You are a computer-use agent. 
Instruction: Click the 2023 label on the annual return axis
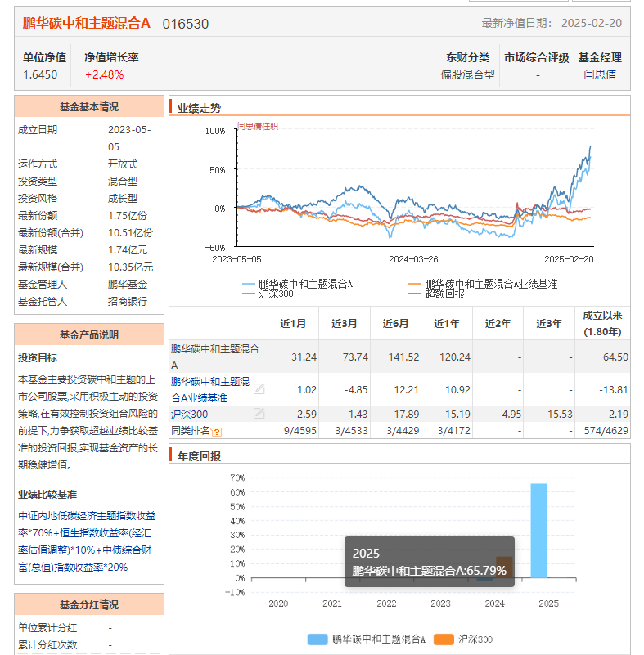click(x=440, y=603)
